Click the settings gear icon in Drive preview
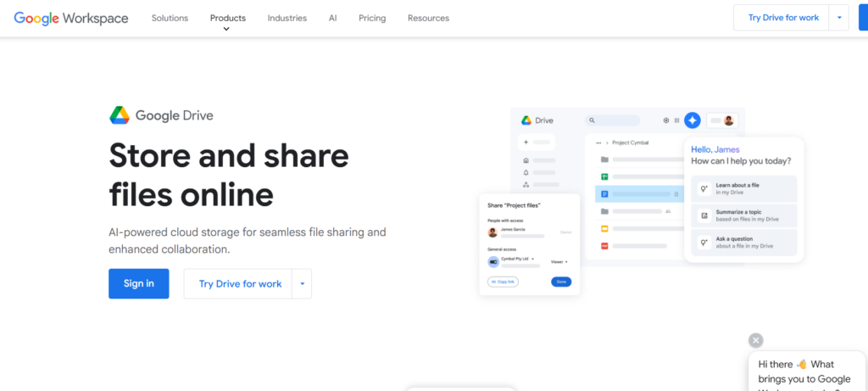The height and width of the screenshot is (391, 868). [665, 120]
